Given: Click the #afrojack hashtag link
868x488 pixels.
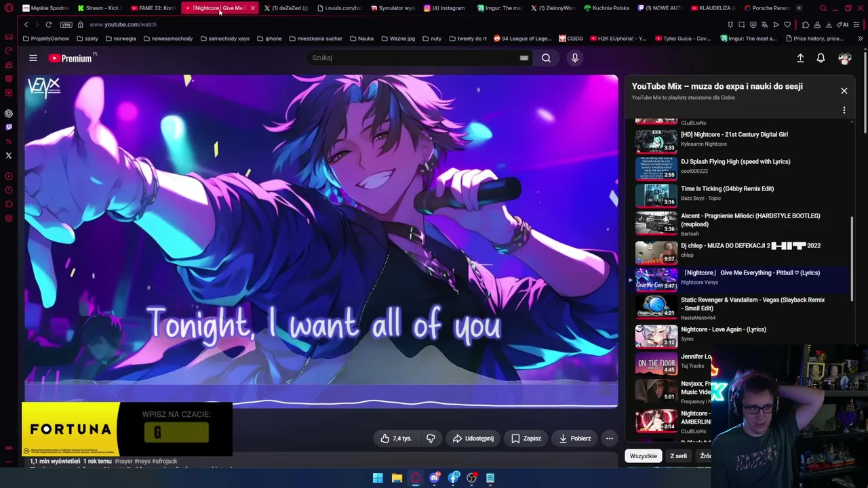Looking at the screenshot, I should tap(165, 462).
